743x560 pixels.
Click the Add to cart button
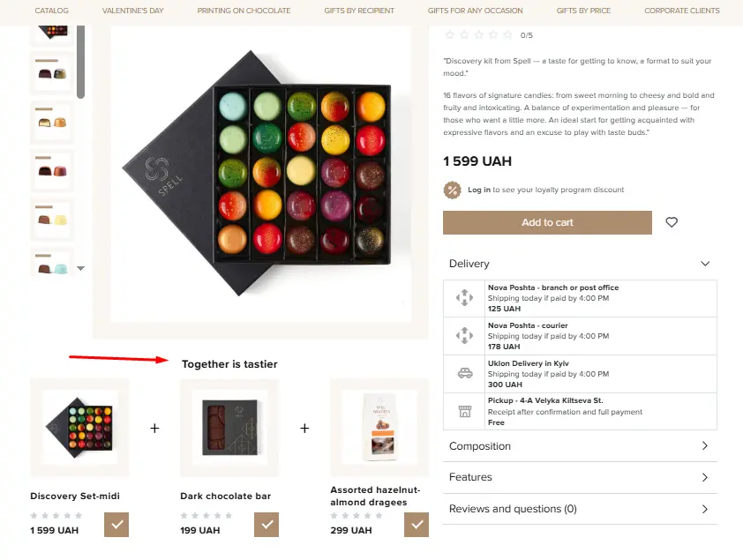pos(547,222)
